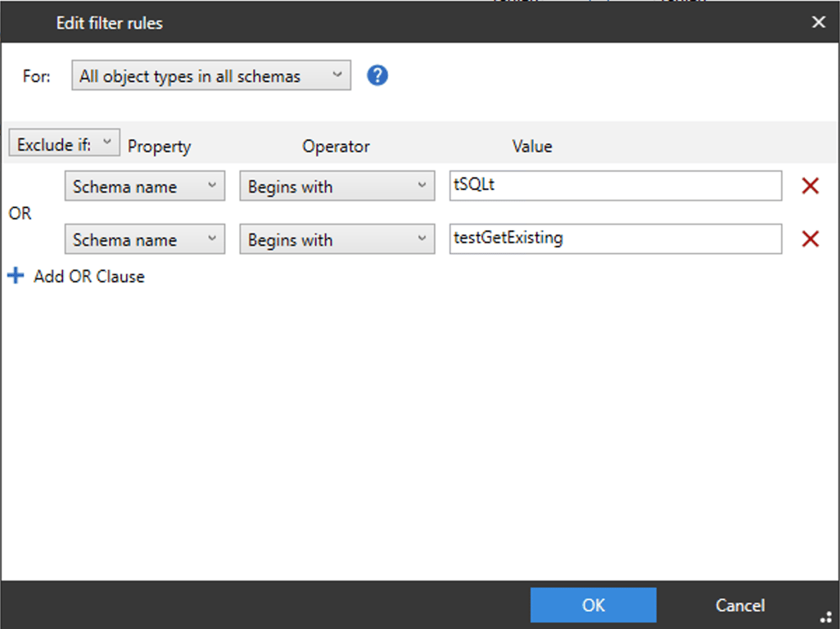This screenshot has width=840, height=629.
Task: Open Schema name dropdown in the testGetExisting row
Action: click(x=144, y=239)
